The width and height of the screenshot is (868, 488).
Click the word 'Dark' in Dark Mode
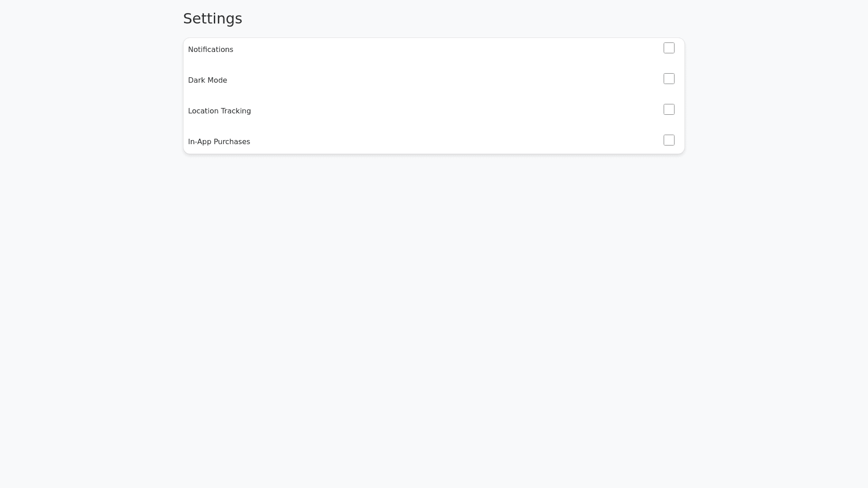point(196,80)
